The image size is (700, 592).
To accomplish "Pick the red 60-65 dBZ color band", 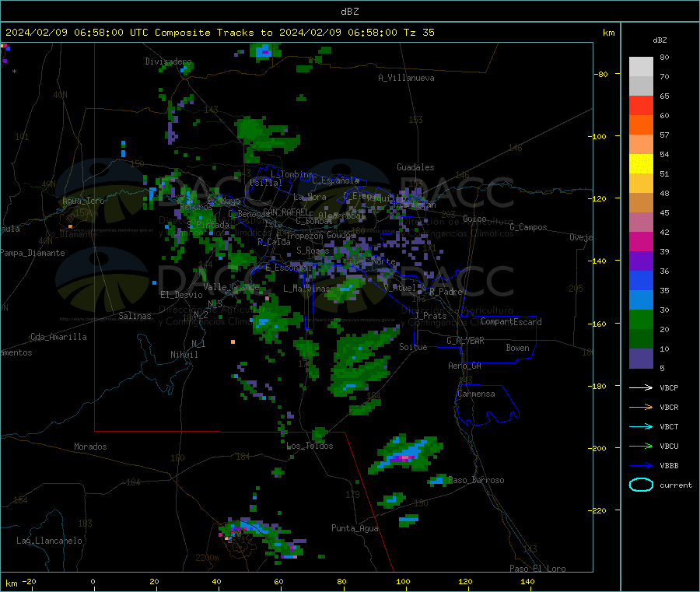I will [x=641, y=105].
